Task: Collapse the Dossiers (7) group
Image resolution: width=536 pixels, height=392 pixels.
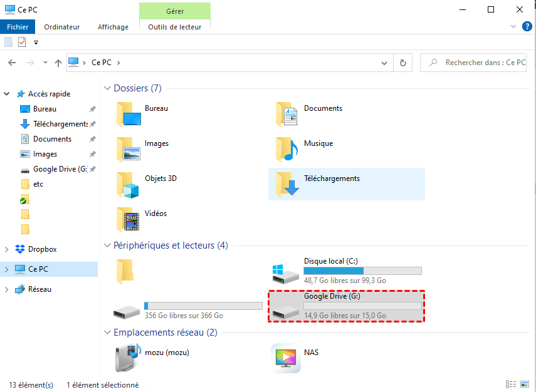Action: (107, 88)
